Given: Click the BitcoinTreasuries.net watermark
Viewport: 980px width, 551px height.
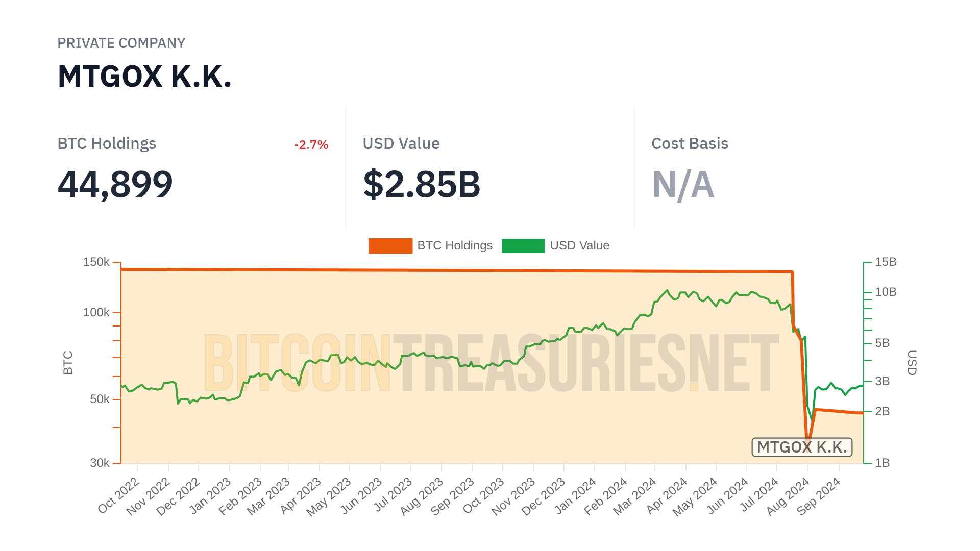Looking at the screenshot, I should 491,363.
